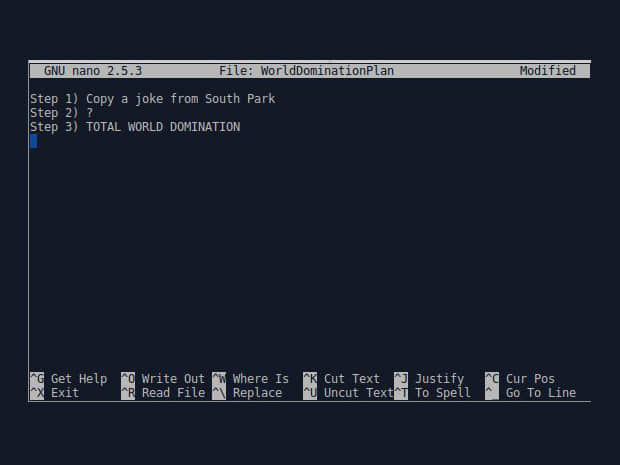Click the GNU nano 2.5.3 version label
The image size is (620, 465).
[x=93, y=71]
